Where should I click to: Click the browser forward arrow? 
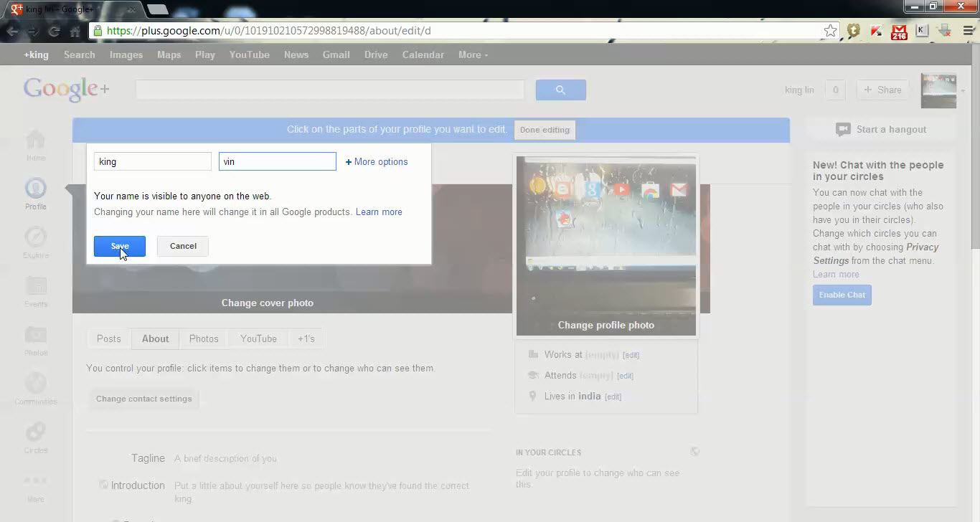pyautogui.click(x=33, y=31)
